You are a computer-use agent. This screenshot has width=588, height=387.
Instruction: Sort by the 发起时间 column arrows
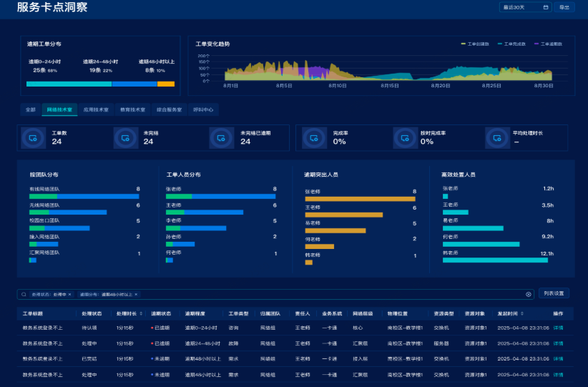[522, 313]
